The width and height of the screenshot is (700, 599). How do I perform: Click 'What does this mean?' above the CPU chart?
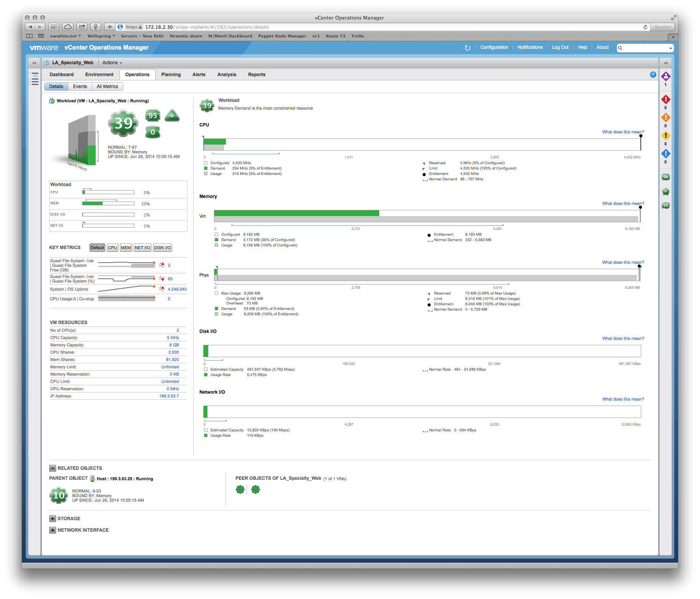pos(623,132)
